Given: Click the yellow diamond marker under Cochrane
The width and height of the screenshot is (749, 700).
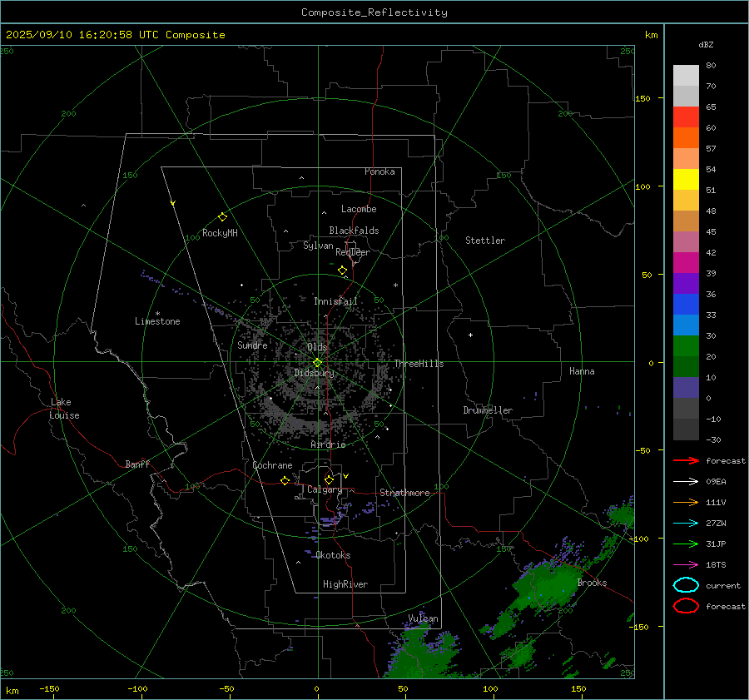Looking at the screenshot, I should pos(285,480).
